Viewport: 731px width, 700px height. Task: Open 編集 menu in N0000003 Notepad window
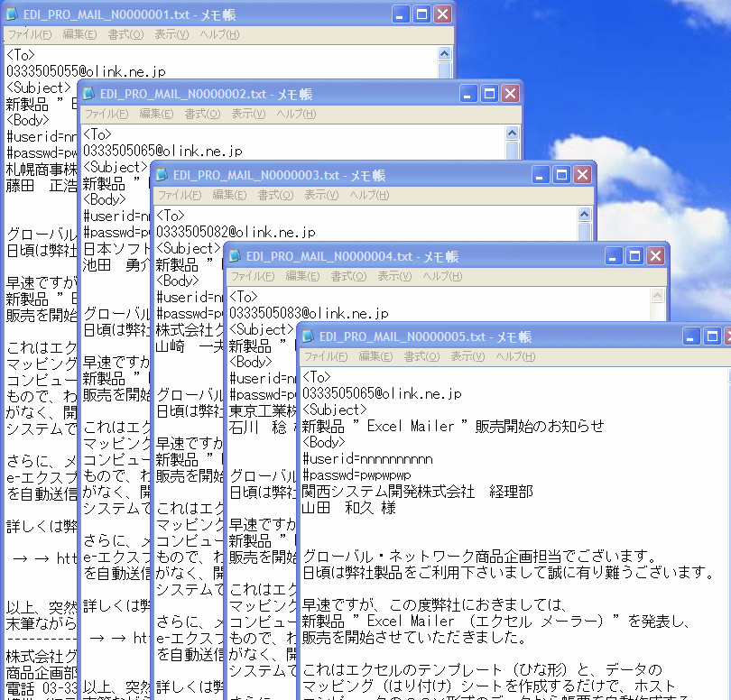pyautogui.click(x=229, y=195)
